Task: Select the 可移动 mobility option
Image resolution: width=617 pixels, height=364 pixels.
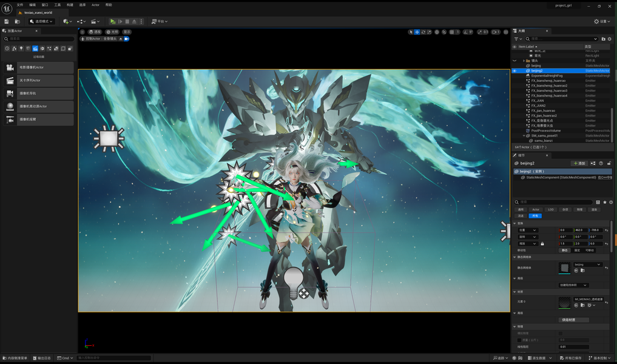Action: point(590,251)
